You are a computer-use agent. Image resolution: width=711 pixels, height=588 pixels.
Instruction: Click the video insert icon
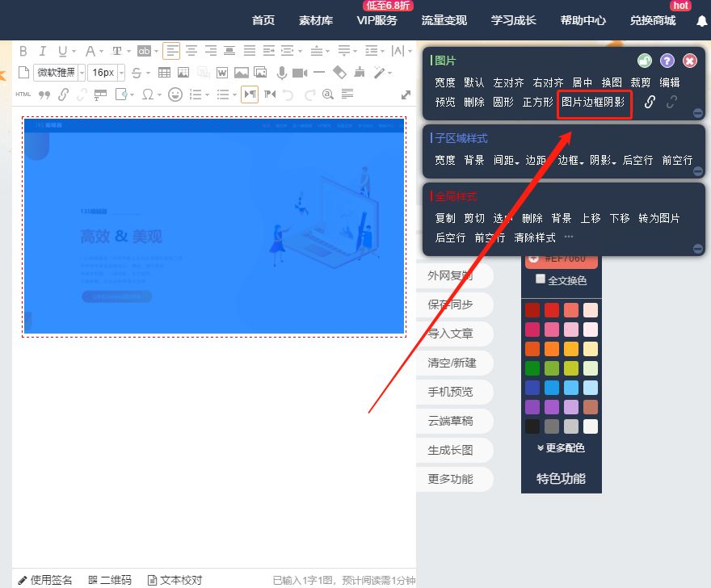[299, 73]
